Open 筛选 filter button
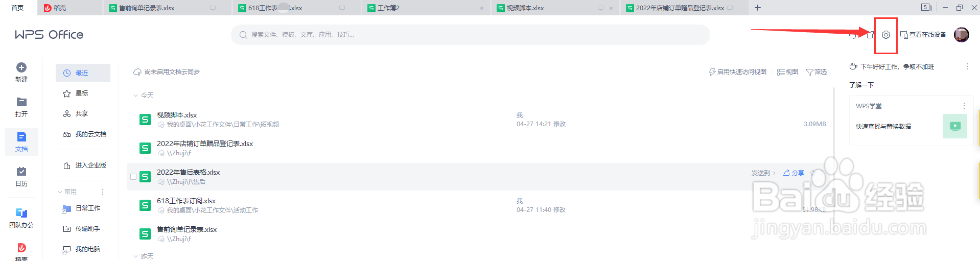The height and width of the screenshot is (261, 980). [816, 72]
